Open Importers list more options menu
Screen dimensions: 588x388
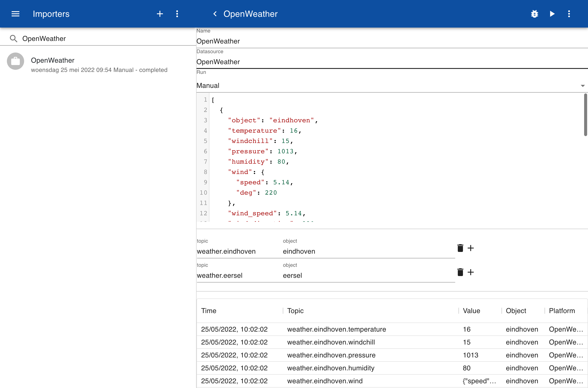click(x=177, y=14)
